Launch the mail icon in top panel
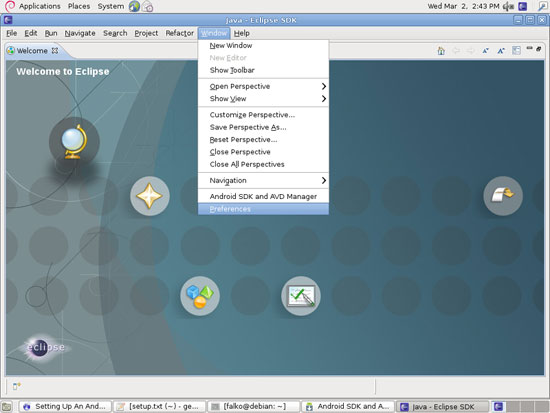550x413 pixels. point(148,6)
